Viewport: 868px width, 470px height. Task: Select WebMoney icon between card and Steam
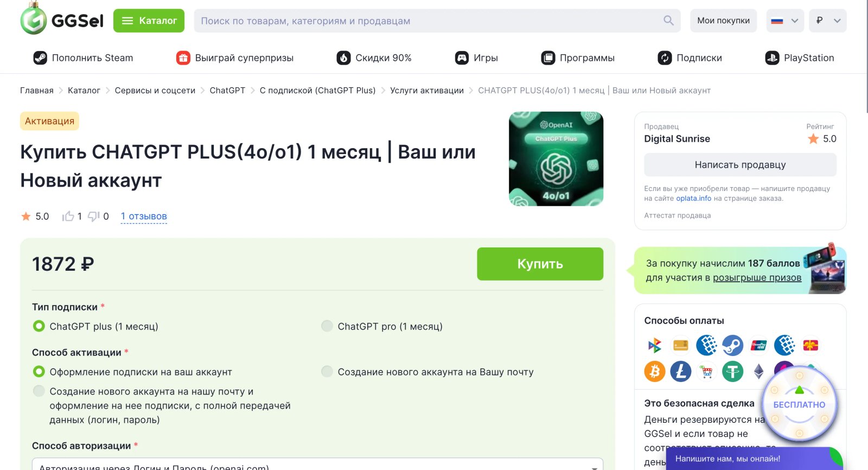(706, 345)
